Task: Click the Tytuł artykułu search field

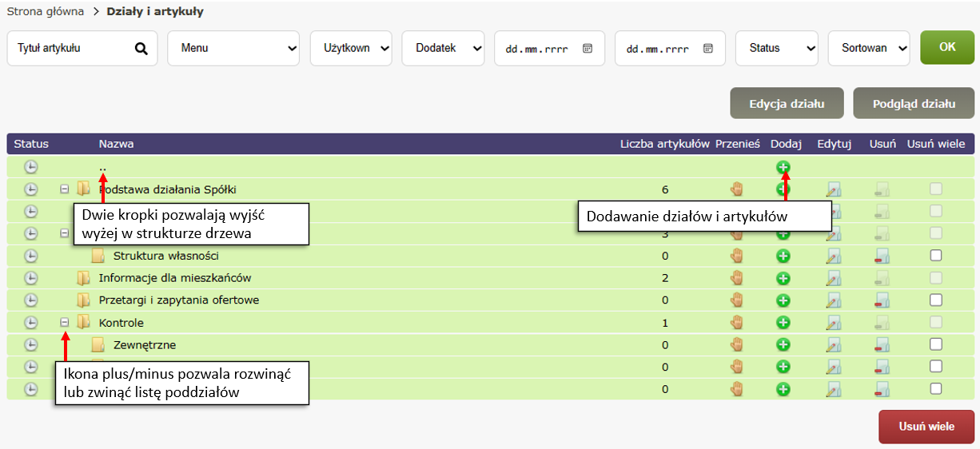Action: click(70, 48)
